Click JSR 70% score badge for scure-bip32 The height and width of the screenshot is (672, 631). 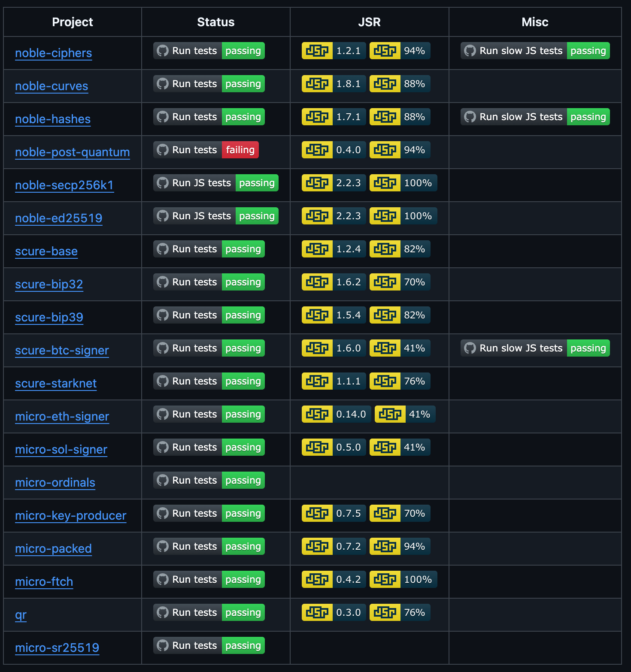coord(400,282)
